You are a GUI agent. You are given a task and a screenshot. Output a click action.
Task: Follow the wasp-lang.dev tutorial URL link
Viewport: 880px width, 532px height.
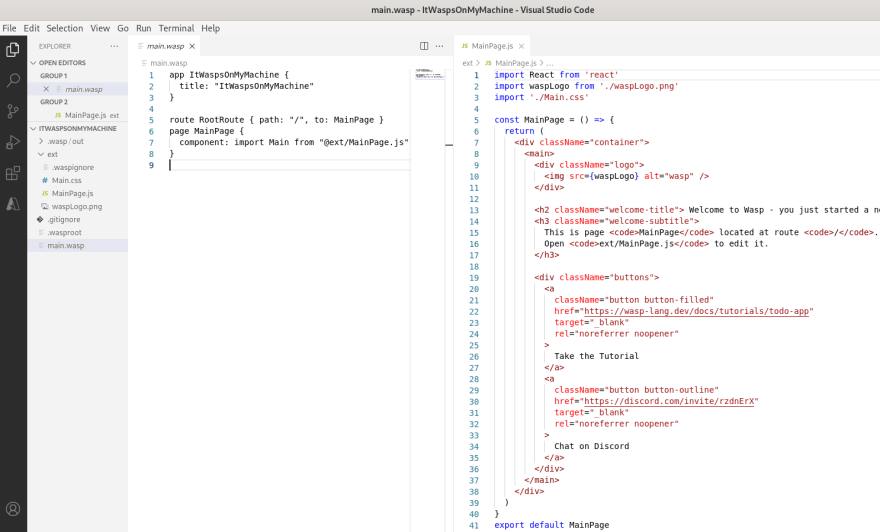pyautogui.click(x=696, y=311)
